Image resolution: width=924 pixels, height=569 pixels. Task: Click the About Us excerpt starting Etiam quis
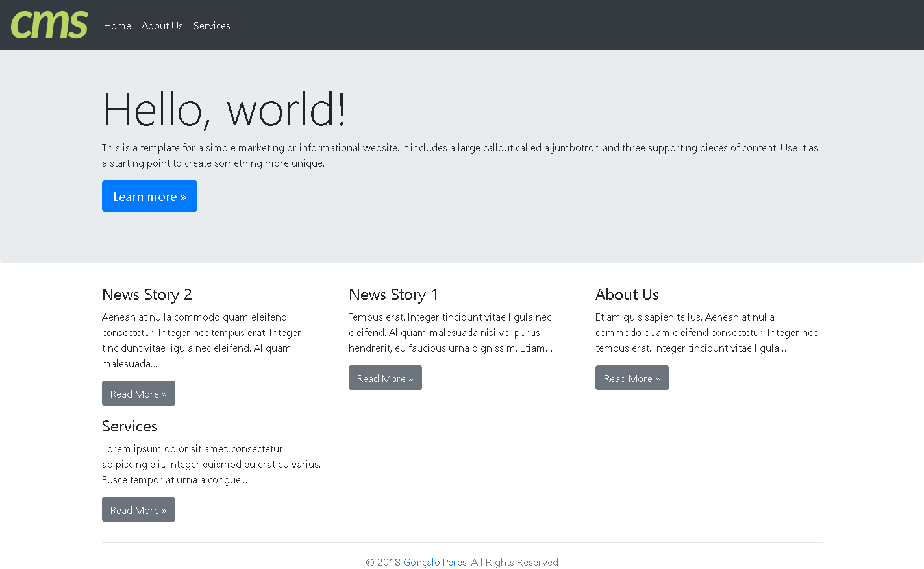coord(706,333)
